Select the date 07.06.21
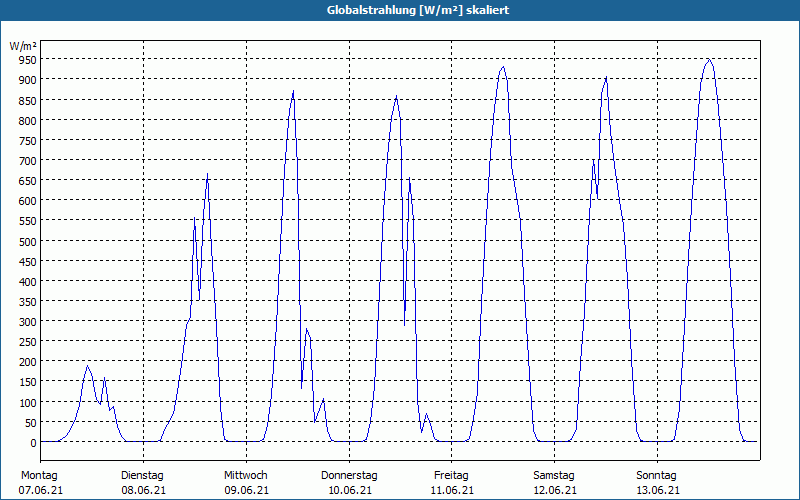This screenshot has width=800, height=500. click(x=40, y=490)
